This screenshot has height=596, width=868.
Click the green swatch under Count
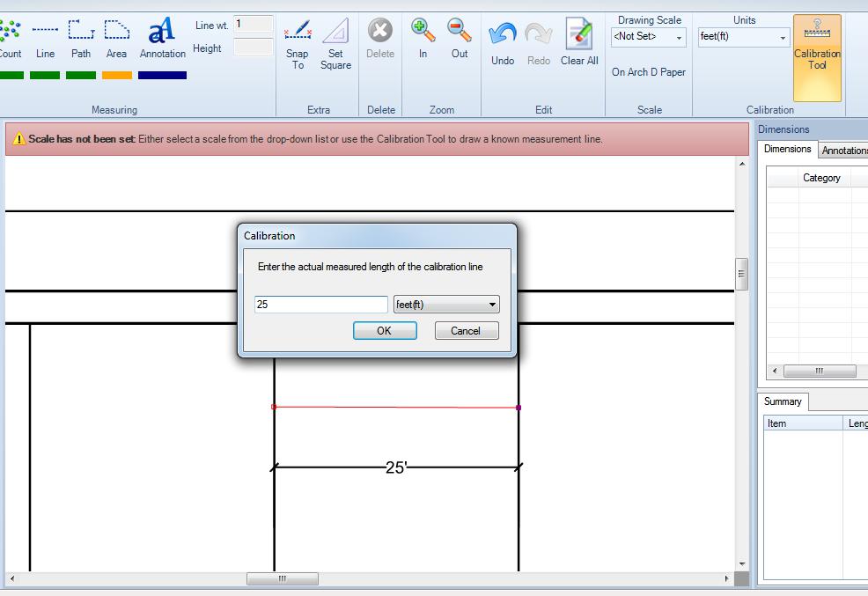pyautogui.click(x=11, y=75)
